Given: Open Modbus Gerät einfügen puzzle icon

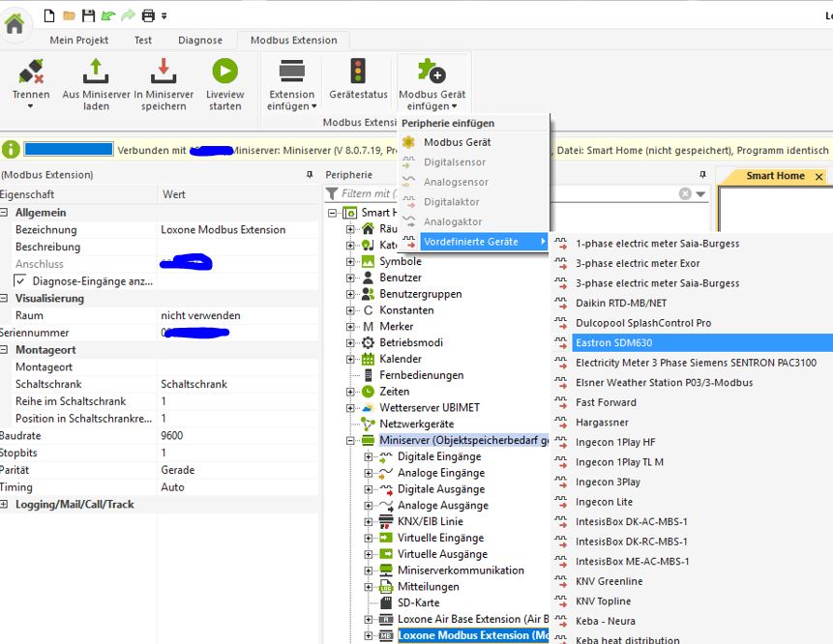Looking at the screenshot, I should click(x=431, y=71).
